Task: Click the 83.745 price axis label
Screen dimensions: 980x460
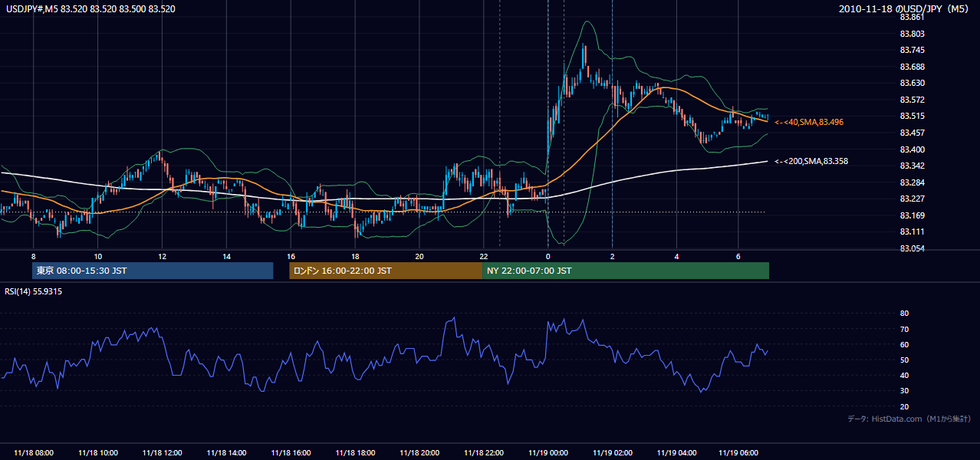Action: click(x=913, y=50)
